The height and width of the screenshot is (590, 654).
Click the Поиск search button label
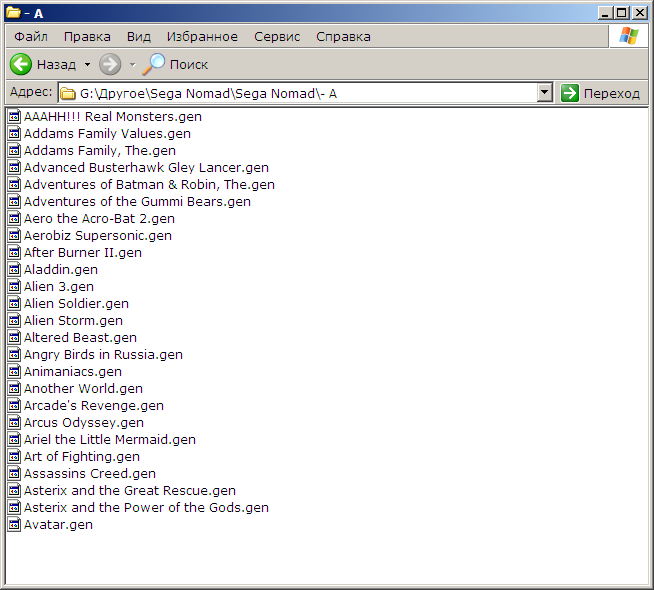click(x=189, y=64)
